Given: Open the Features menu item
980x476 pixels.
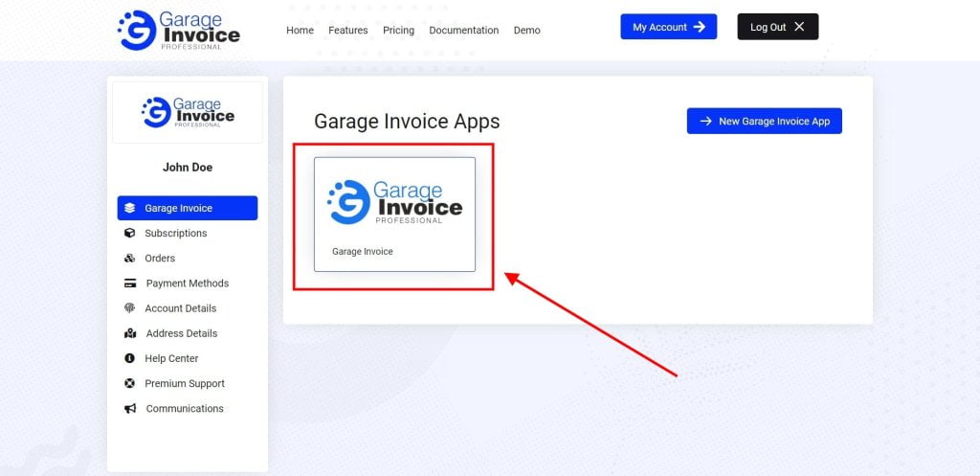Looking at the screenshot, I should 348,30.
